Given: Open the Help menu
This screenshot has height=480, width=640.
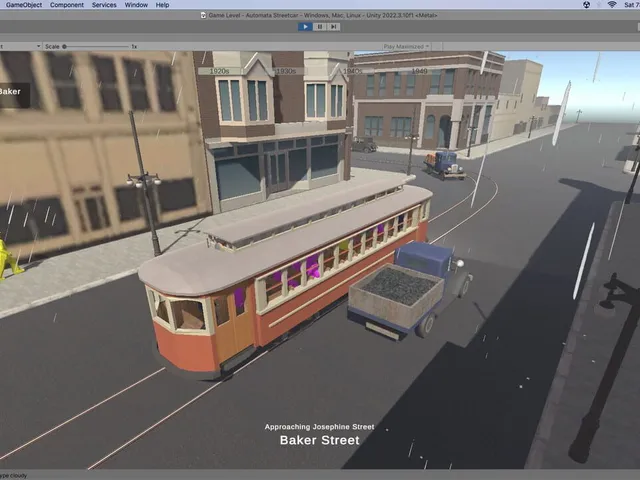Looking at the screenshot, I should 162,5.
